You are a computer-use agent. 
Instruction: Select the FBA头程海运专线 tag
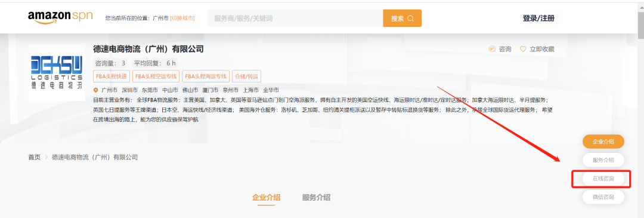[206, 76]
